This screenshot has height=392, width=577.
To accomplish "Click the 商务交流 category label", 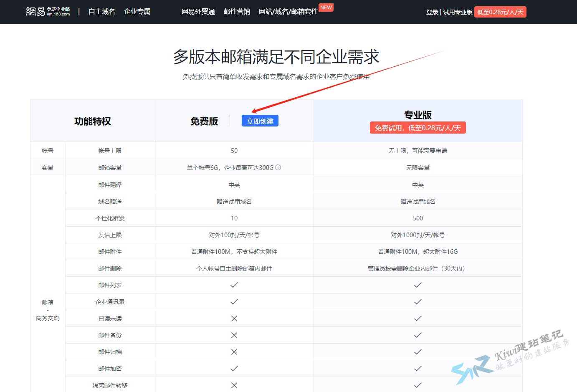I will [x=48, y=318].
